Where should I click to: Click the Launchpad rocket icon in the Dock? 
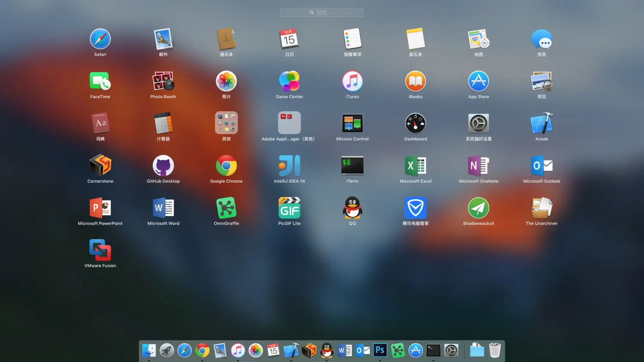(x=167, y=350)
